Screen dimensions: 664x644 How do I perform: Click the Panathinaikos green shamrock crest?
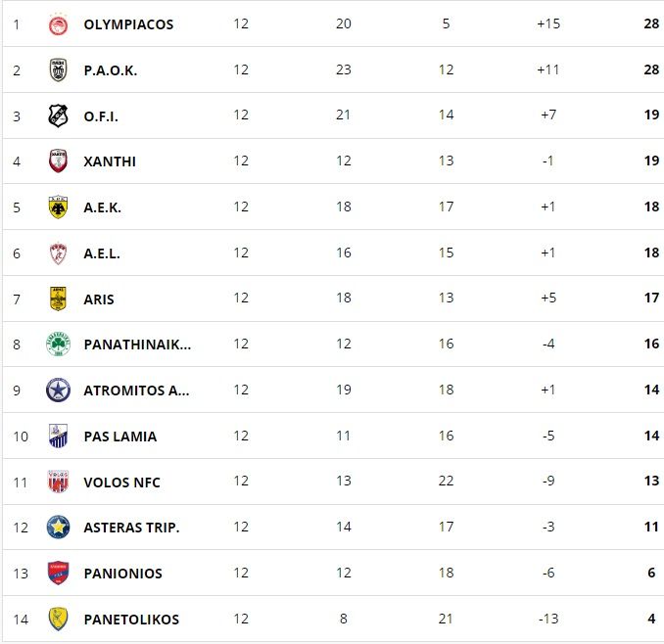58,344
